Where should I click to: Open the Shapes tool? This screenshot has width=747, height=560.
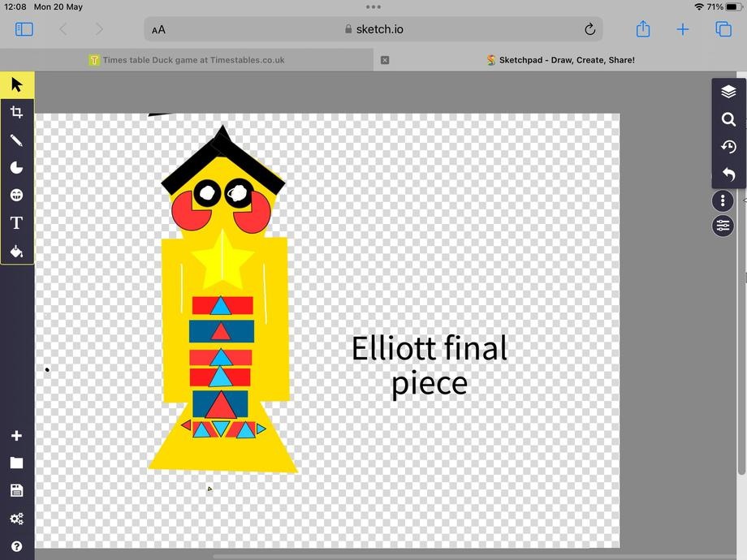(17, 168)
